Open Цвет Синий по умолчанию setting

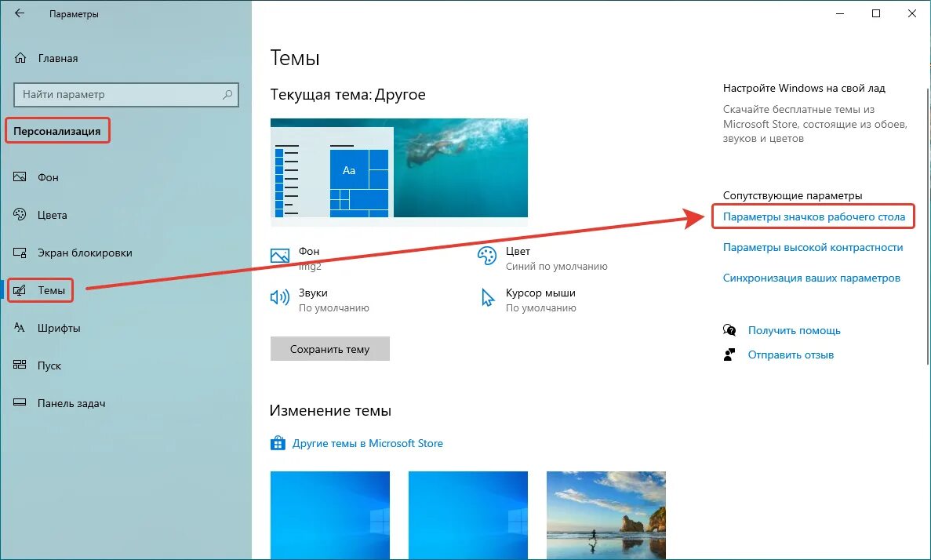click(x=543, y=258)
